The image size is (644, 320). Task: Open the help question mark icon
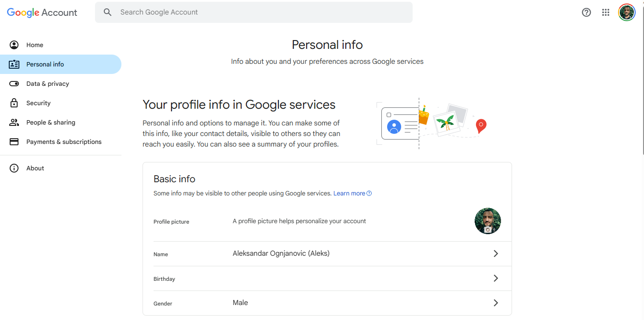tap(586, 12)
